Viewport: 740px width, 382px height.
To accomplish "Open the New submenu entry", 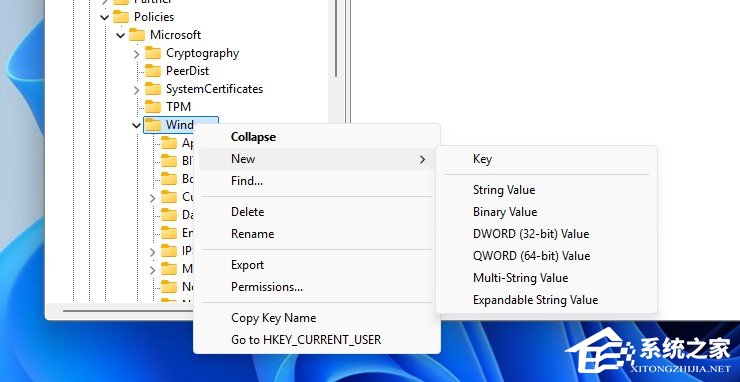I will (317, 159).
